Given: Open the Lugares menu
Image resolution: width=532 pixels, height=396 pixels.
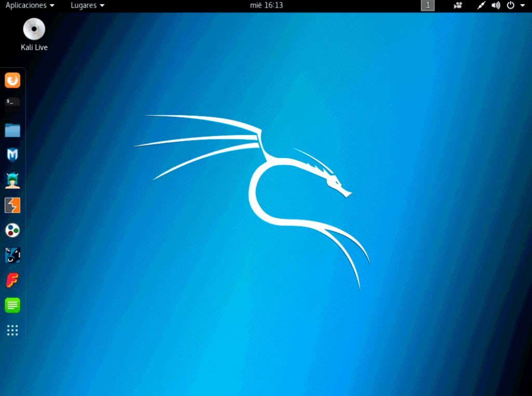Looking at the screenshot, I should pos(87,5).
